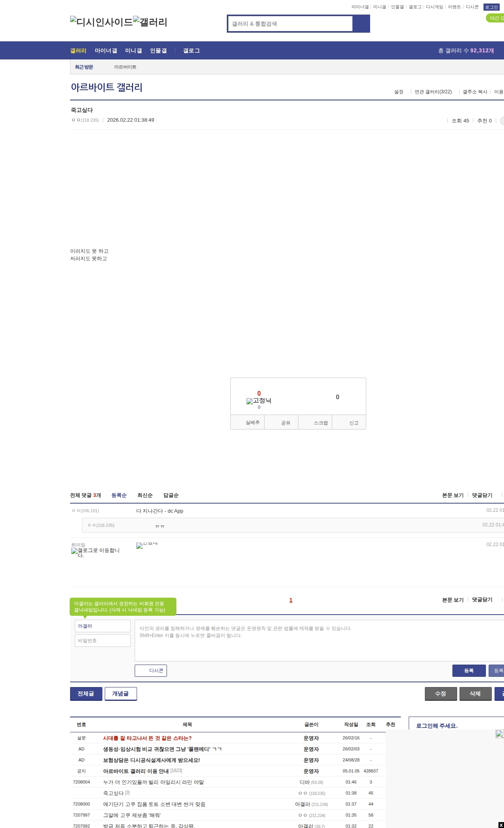
Task: Collapse comments with 댓글닫기 beside the page number
Action: (482, 600)
